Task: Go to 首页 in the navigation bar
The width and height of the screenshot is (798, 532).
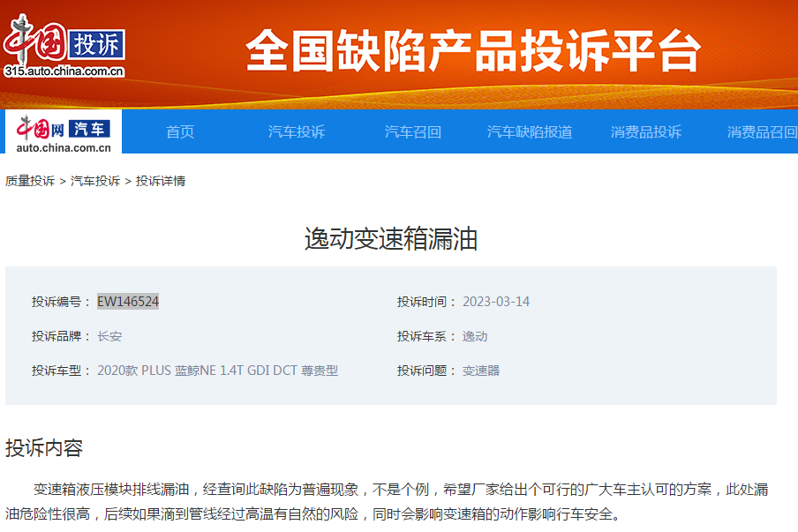Action: [x=180, y=131]
